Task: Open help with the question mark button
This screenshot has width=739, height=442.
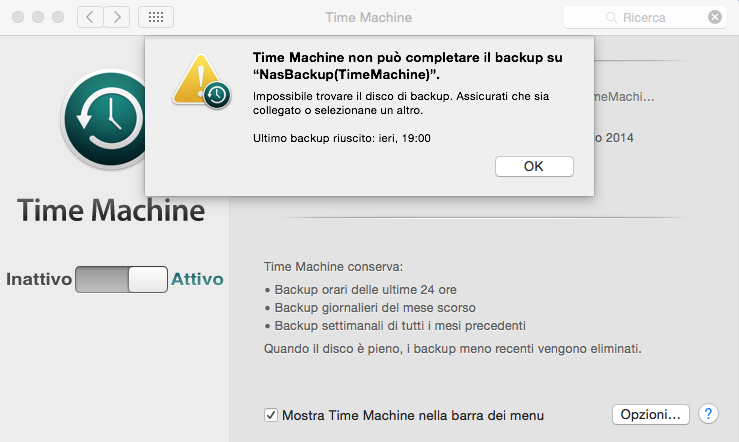Action: pyautogui.click(x=708, y=414)
